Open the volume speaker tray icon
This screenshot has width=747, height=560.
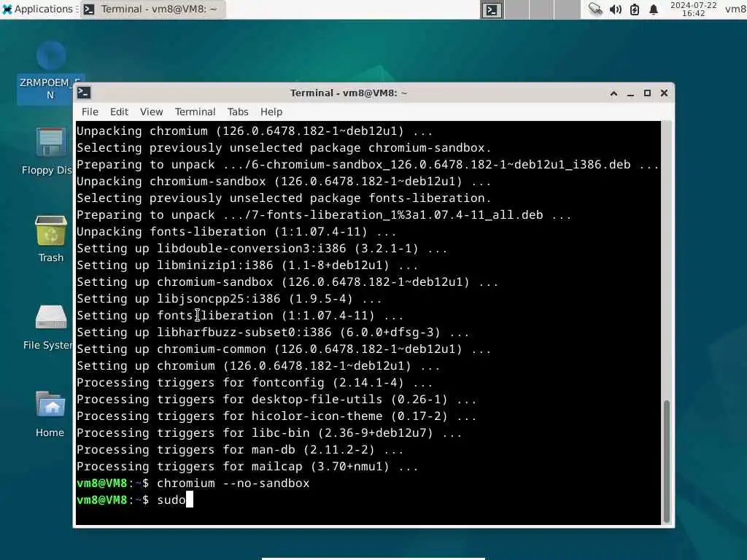pyautogui.click(x=615, y=9)
